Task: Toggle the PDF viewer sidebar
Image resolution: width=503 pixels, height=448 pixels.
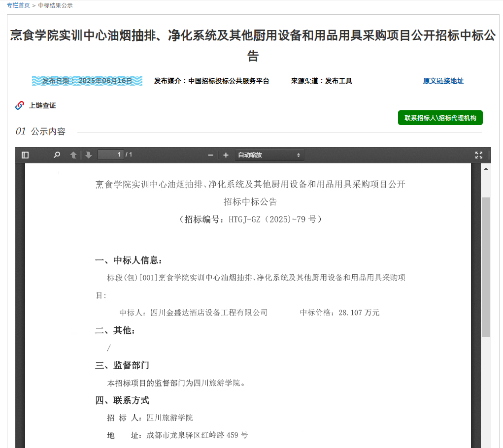Action: [x=25, y=155]
